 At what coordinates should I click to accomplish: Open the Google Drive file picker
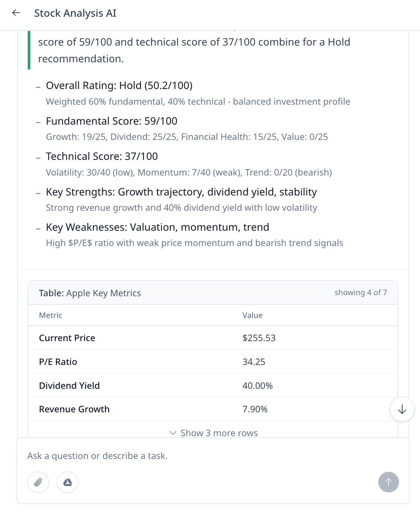click(68, 482)
